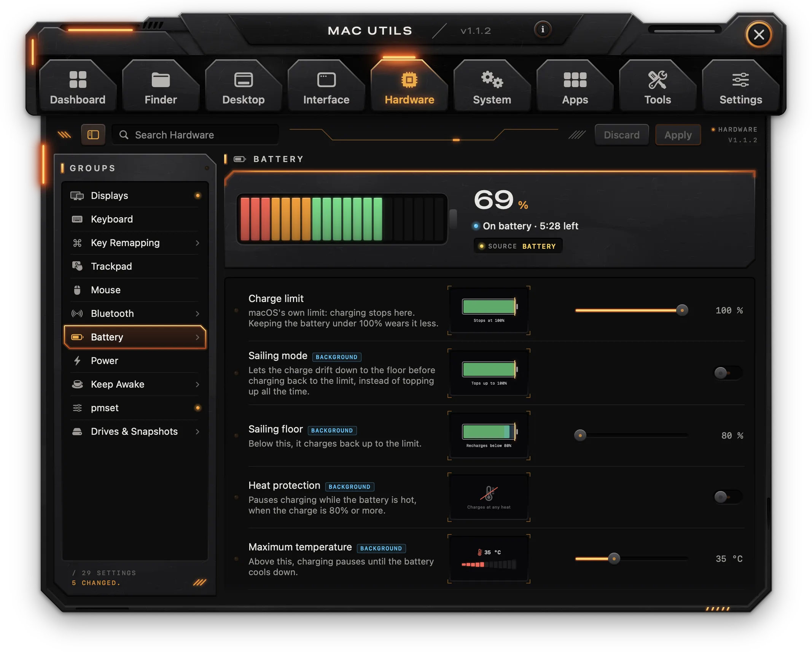Image resolution: width=812 pixels, height=652 pixels.
Task: Click the Displays monitor icon in Groups
Action: [77, 196]
